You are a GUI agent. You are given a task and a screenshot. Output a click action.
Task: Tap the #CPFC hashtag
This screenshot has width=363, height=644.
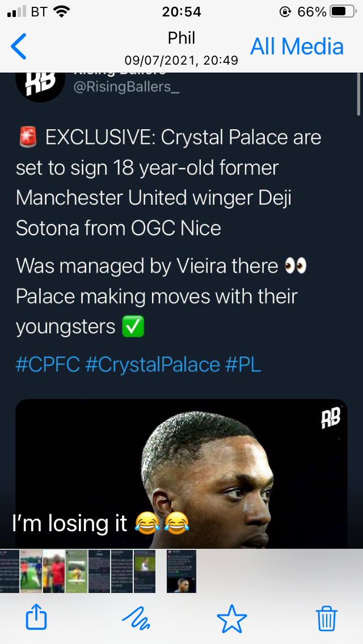click(48, 365)
